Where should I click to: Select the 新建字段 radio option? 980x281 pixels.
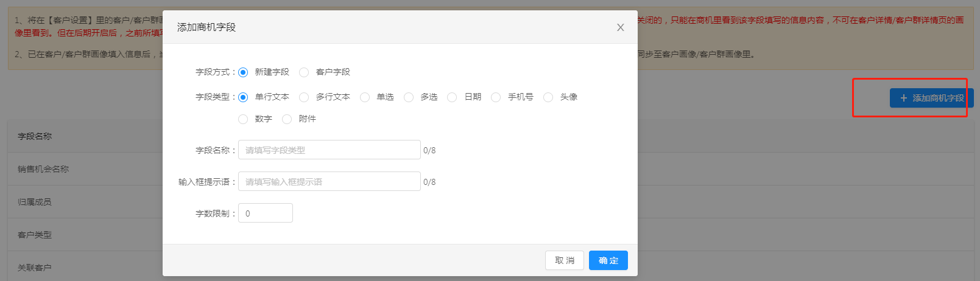click(x=244, y=72)
